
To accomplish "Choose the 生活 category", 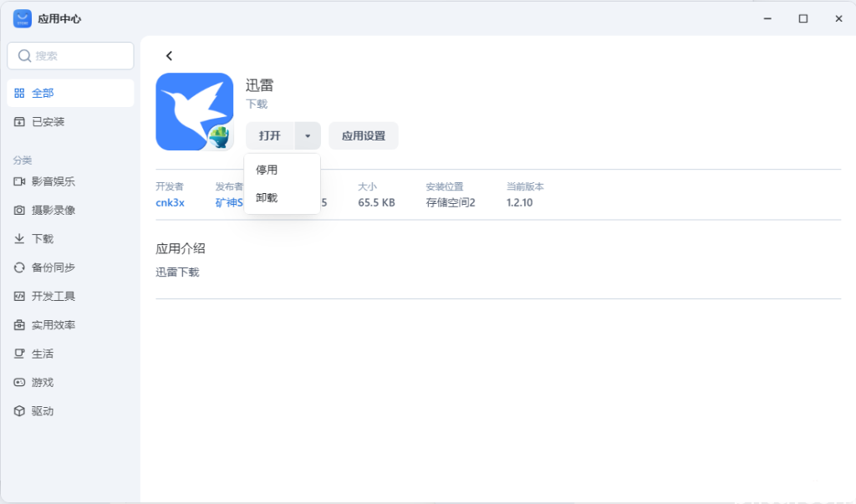I will (43, 354).
